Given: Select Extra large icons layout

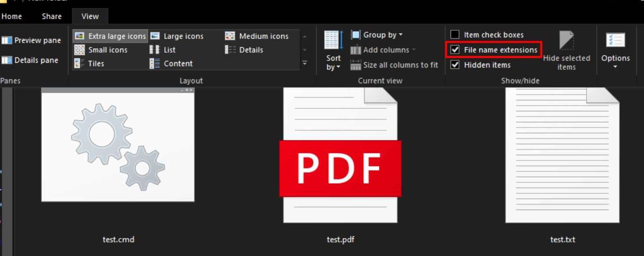Looking at the screenshot, I should coord(111,36).
